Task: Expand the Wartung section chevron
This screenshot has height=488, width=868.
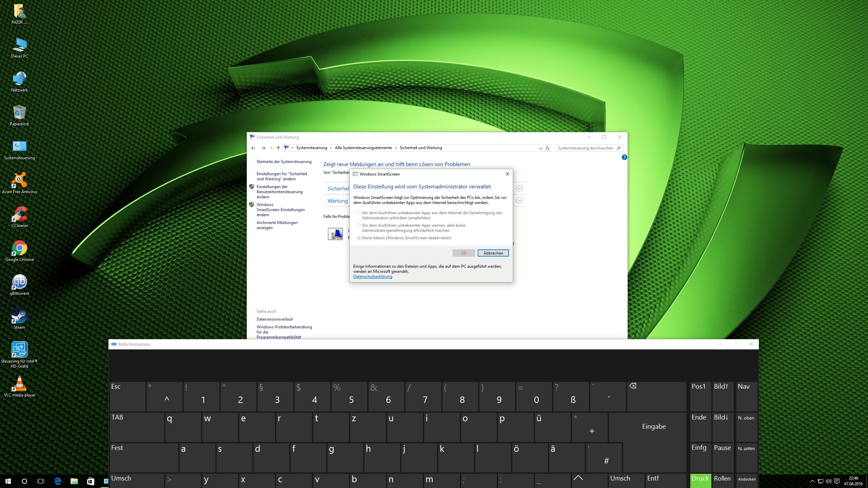Action: tap(519, 201)
